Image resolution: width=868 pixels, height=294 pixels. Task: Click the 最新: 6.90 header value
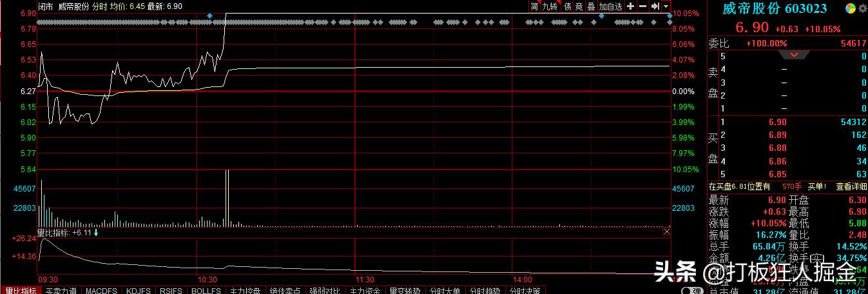click(x=165, y=6)
